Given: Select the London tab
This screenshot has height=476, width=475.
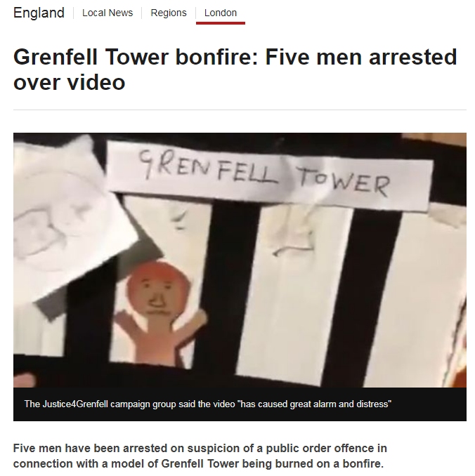Looking at the screenshot, I should (x=221, y=13).
